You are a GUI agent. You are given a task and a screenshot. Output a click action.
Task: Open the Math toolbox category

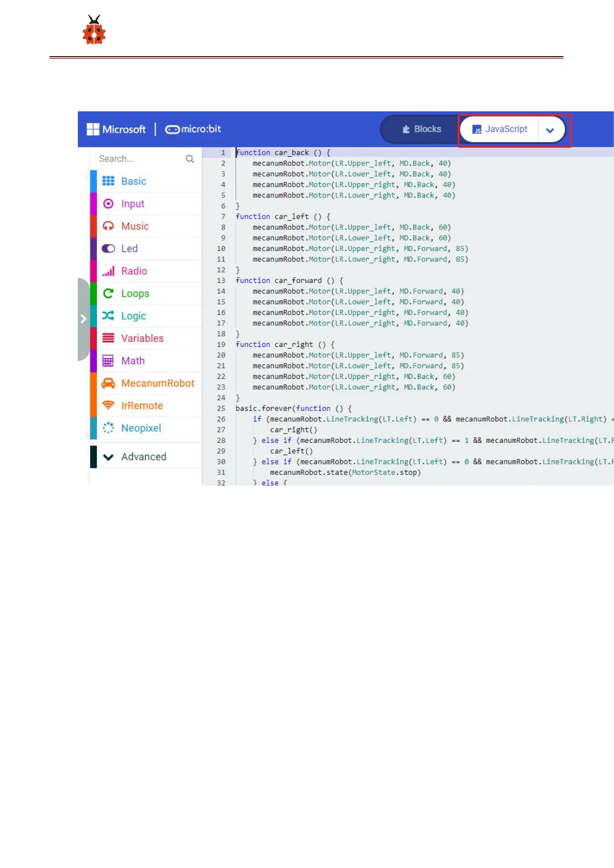pos(146,361)
